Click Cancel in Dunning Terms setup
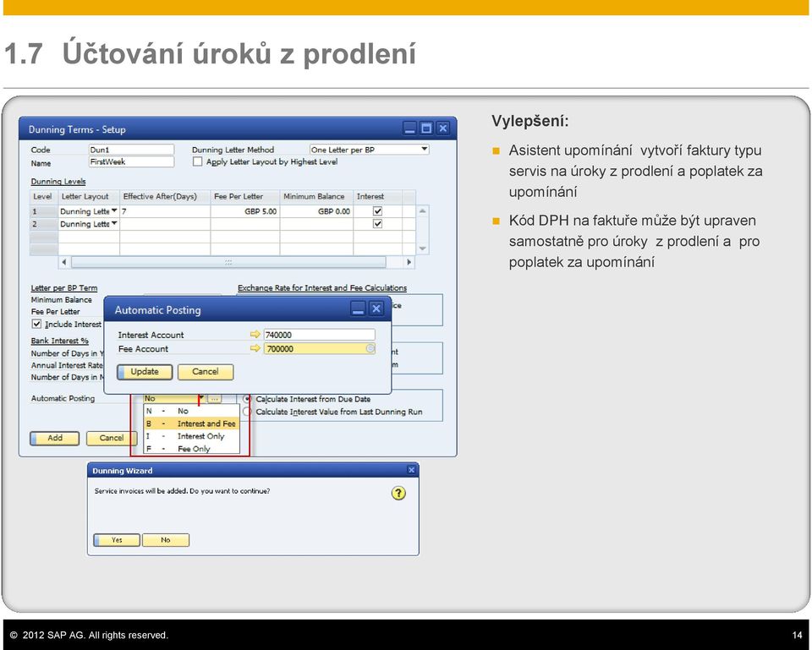Image resolution: width=812 pixels, height=650 pixels. pyautogui.click(x=112, y=438)
